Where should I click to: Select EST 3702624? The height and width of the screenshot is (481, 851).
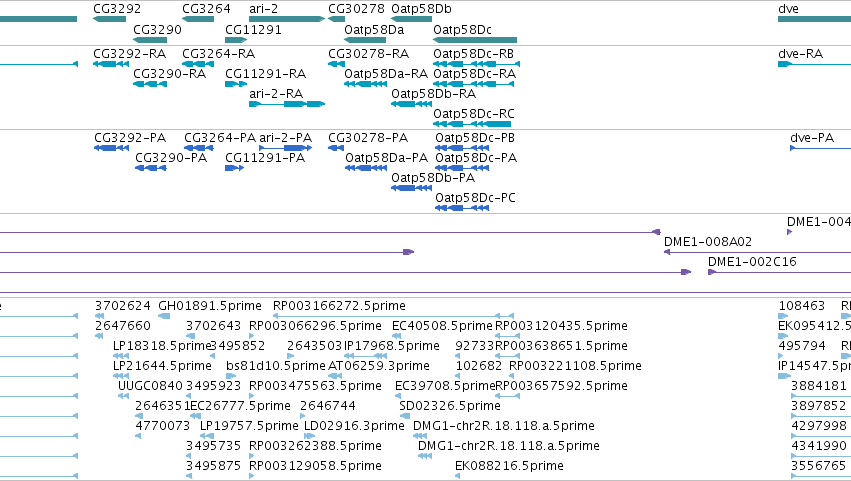(x=123, y=306)
